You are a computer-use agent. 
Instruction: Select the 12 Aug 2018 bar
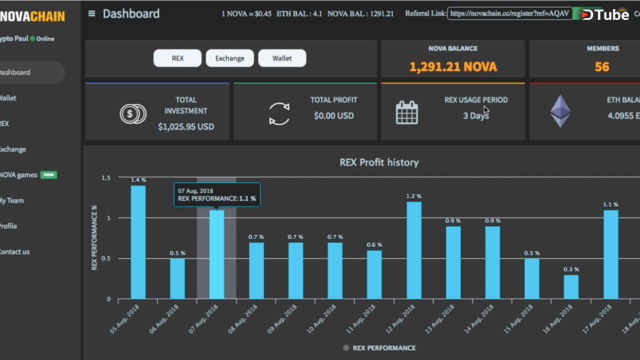tap(414, 250)
